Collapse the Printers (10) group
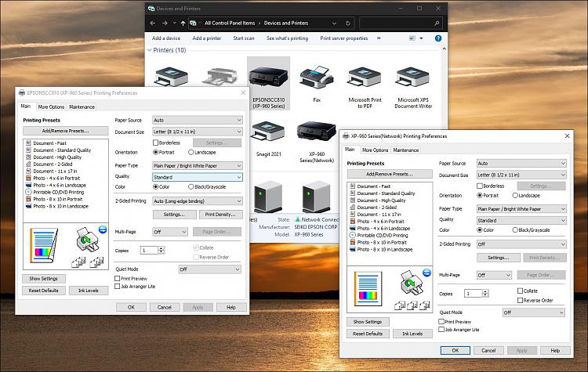 pos(150,50)
